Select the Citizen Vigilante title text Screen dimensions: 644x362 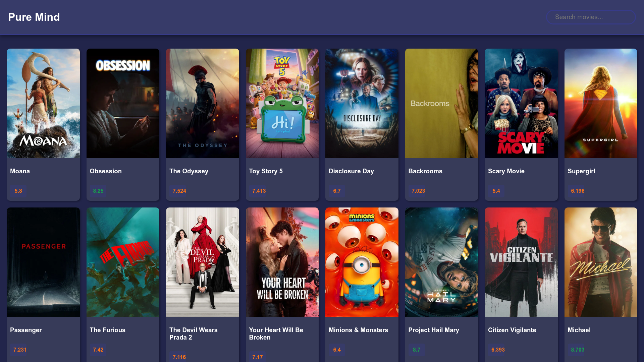(x=512, y=330)
